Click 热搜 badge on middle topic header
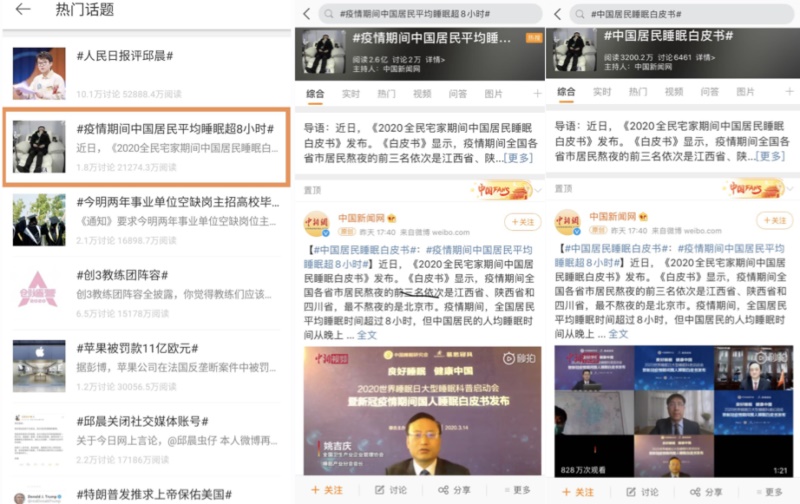Image resolution: width=800 pixels, height=504 pixels. click(x=534, y=38)
